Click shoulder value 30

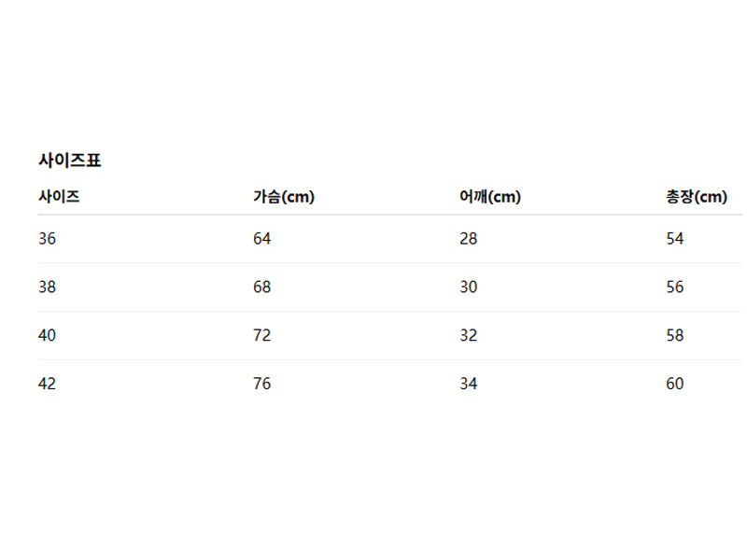[x=469, y=287]
